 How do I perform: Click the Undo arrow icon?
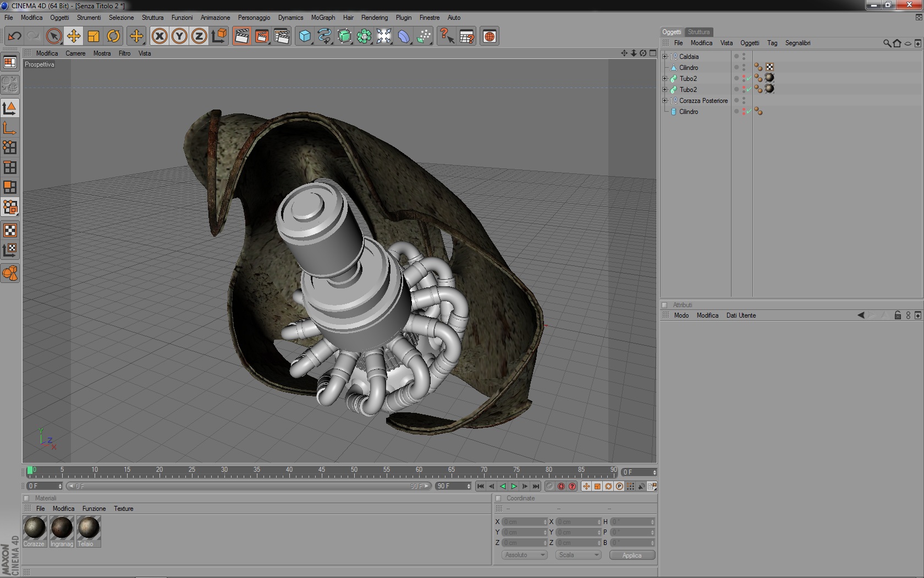[14, 36]
